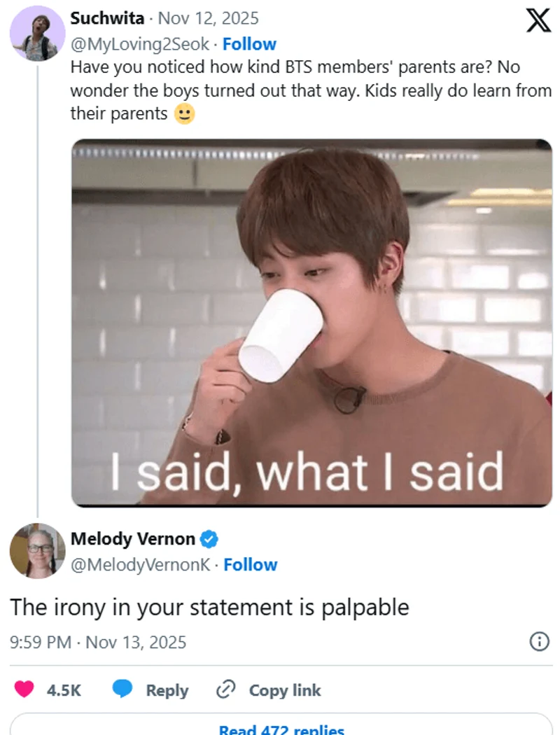
Task: Open the Read 472 replies button
Action: tap(281, 729)
